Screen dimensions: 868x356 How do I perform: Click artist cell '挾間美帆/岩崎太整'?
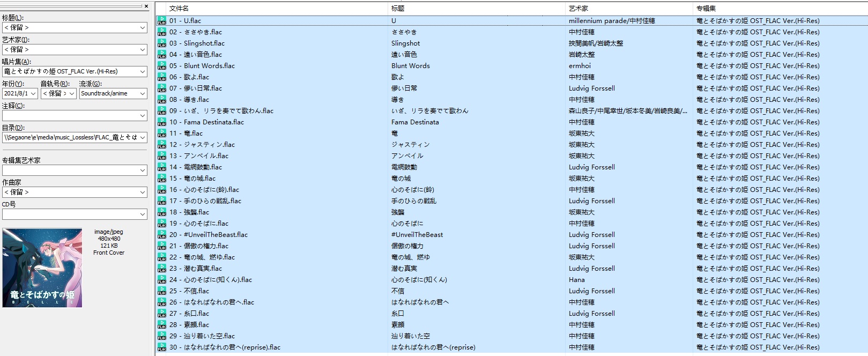[596, 43]
